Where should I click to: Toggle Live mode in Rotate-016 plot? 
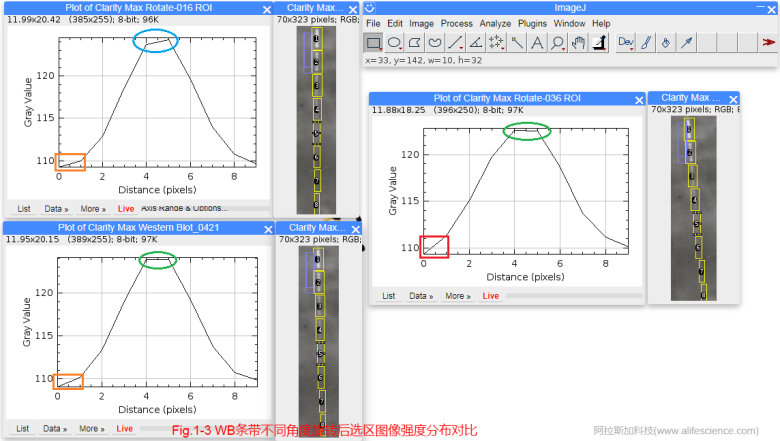pos(125,209)
